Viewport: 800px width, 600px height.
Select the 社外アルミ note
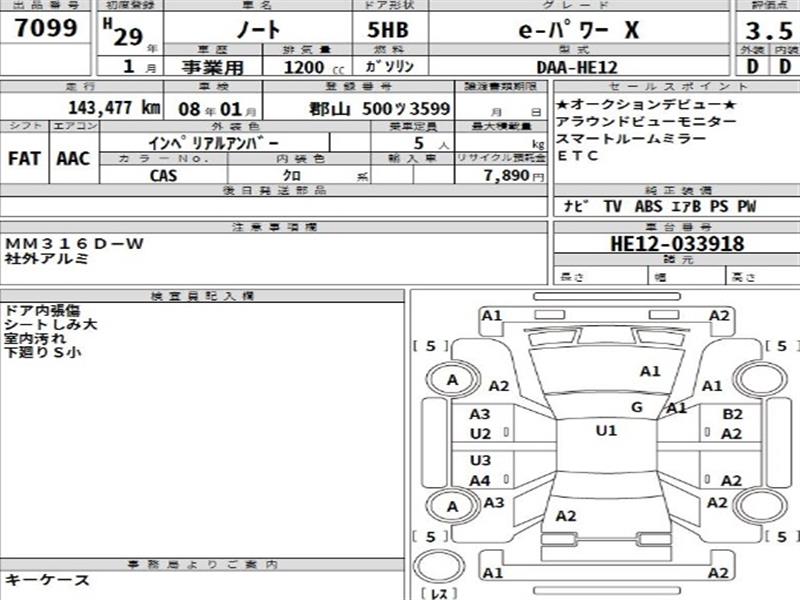click(47, 258)
